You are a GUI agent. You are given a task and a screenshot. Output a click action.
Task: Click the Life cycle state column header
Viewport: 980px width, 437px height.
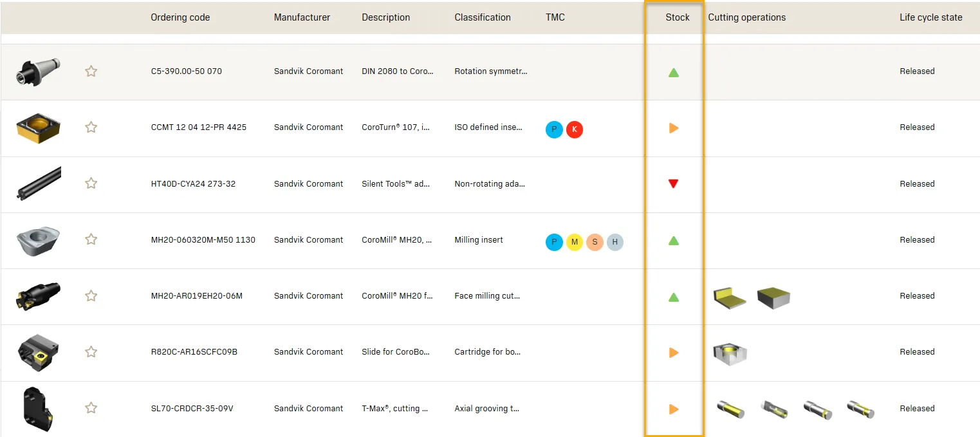pos(930,17)
